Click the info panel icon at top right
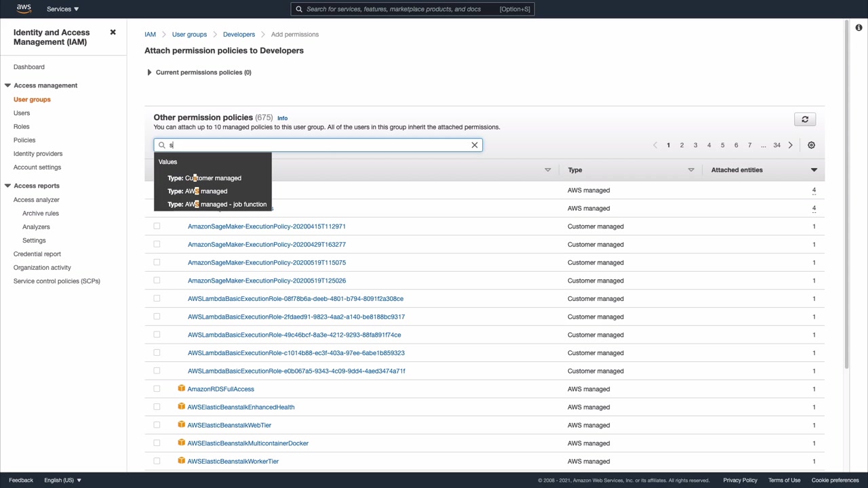This screenshot has width=868, height=488. (x=859, y=28)
